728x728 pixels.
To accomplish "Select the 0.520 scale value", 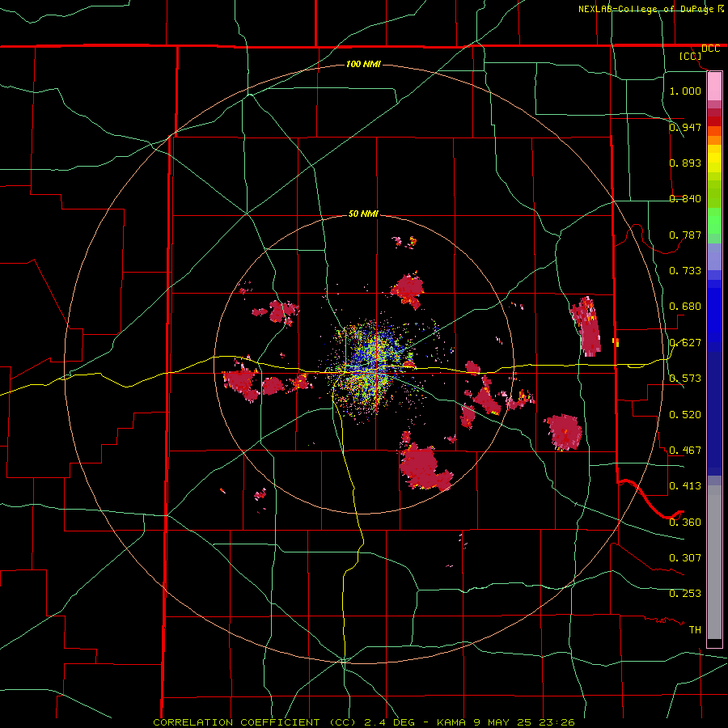I will click(x=685, y=414).
